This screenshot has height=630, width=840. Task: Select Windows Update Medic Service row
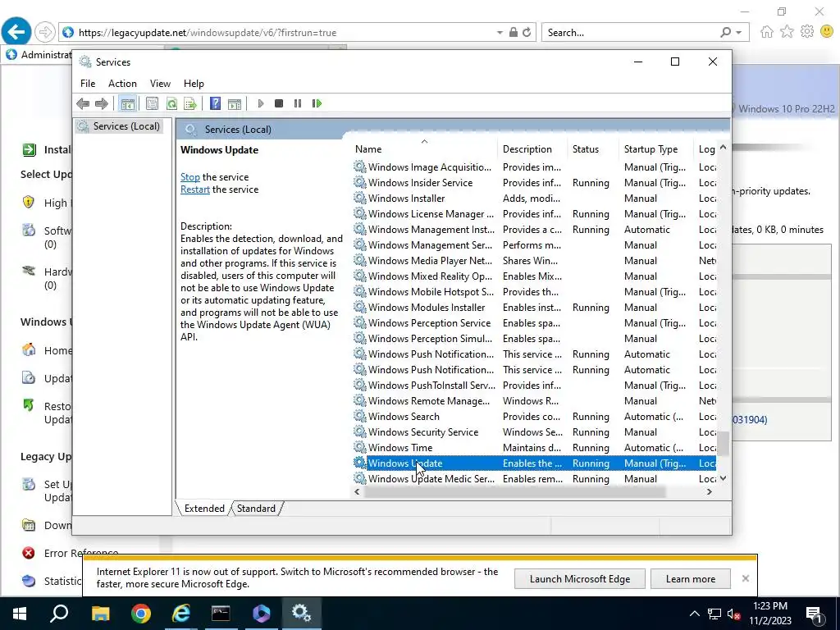click(534, 478)
